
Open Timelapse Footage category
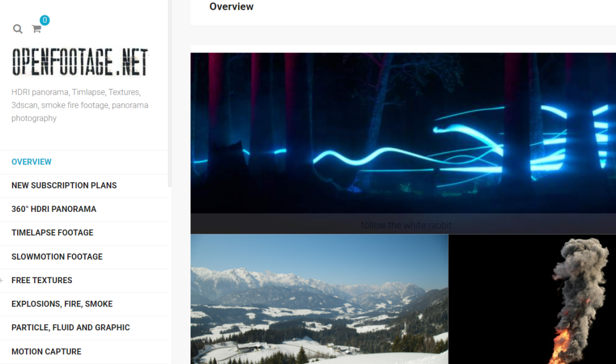click(52, 233)
